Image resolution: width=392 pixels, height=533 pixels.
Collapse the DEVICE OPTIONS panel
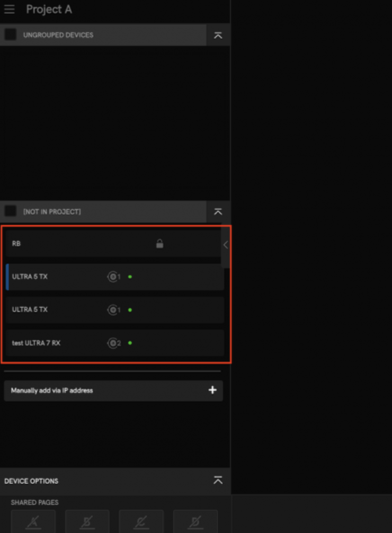218,481
